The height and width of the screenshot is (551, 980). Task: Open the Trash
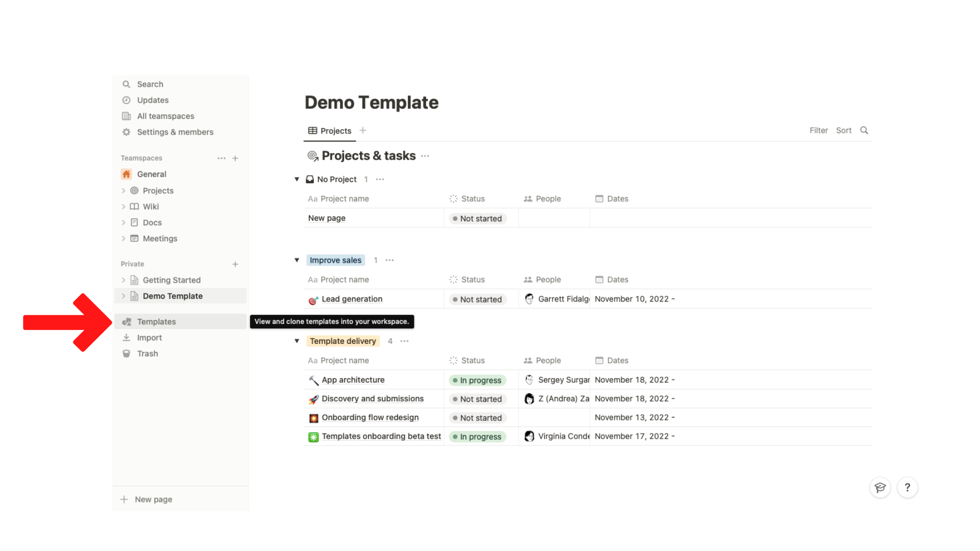click(x=147, y=353)
